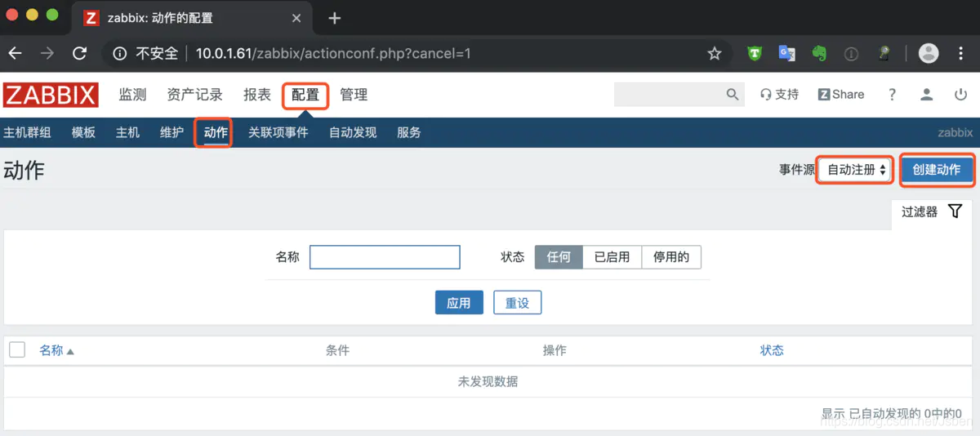Screen dimensions: 980x436
Task: Open the green shield extension icon
Action: [x=755, y=54]
